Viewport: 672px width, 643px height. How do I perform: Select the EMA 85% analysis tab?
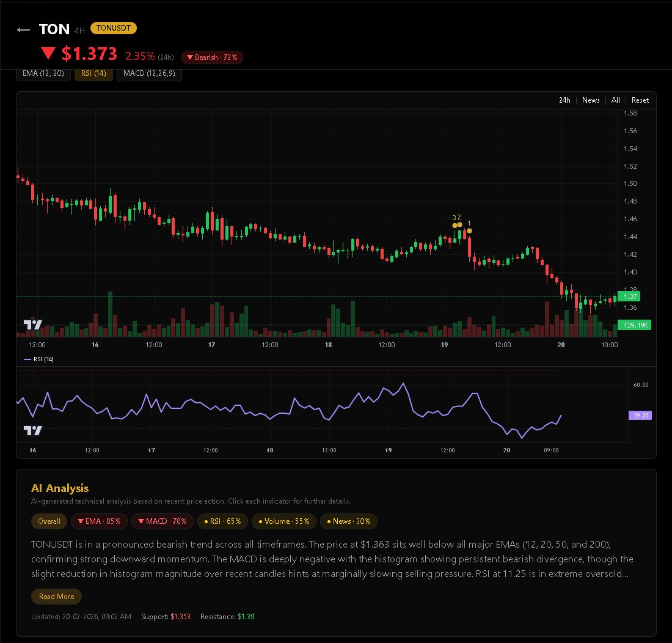point(99,521)
